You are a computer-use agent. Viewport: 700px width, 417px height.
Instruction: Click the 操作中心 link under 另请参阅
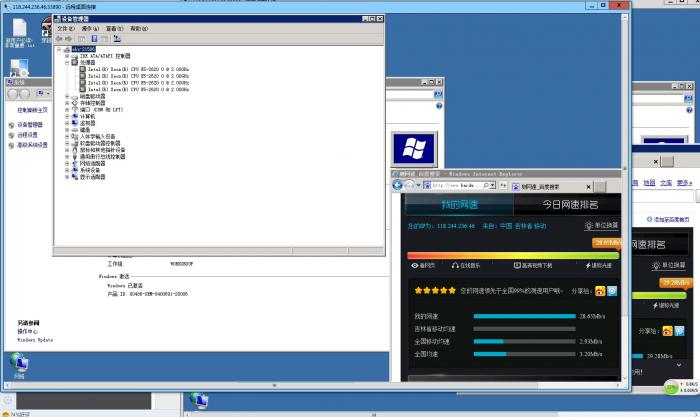point(28,331)
